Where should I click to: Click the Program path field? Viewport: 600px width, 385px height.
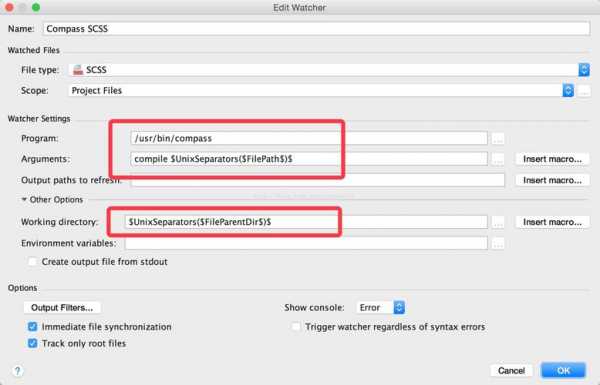(x=309, y=139)
